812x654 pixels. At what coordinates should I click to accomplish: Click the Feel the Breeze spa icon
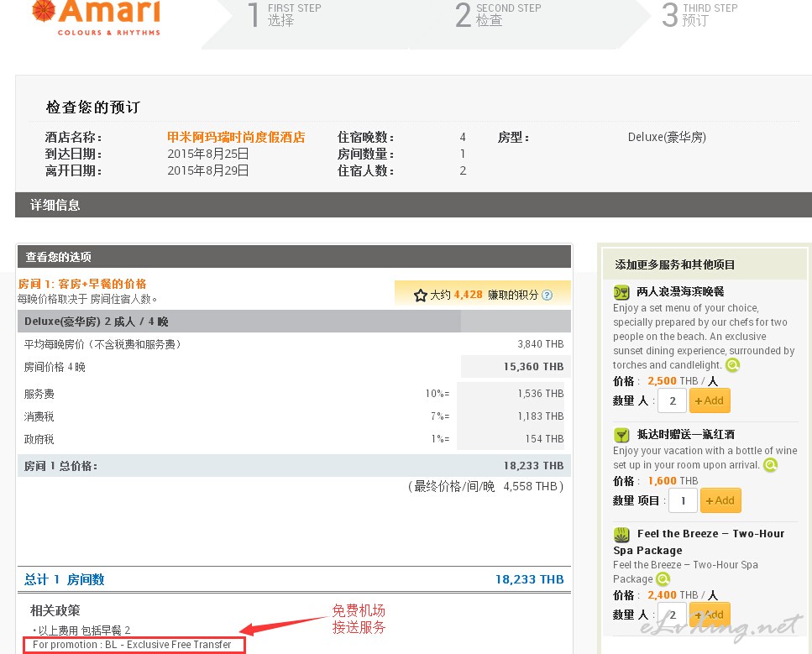[621, 534]
